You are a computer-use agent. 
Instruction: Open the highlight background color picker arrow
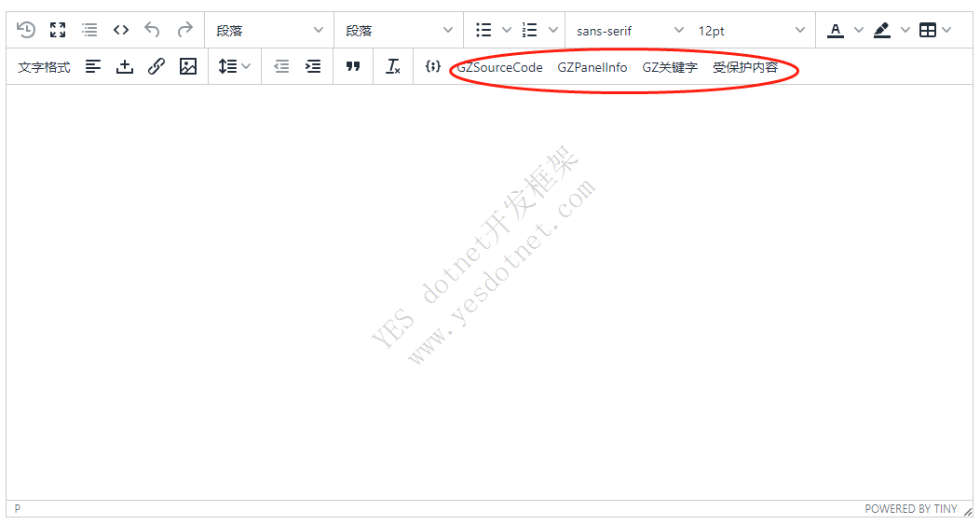[x=905, y=30]
